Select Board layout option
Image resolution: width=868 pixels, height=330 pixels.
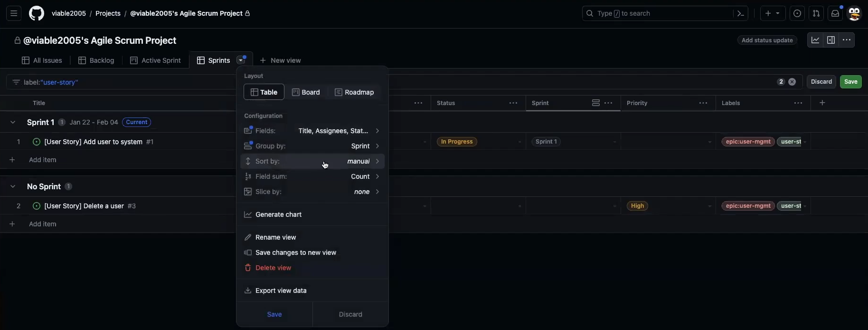[x=306, y=92]
